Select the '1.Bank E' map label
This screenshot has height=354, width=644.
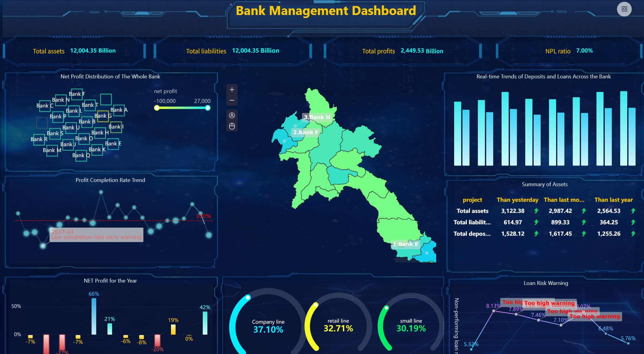(x=406, y=244)
